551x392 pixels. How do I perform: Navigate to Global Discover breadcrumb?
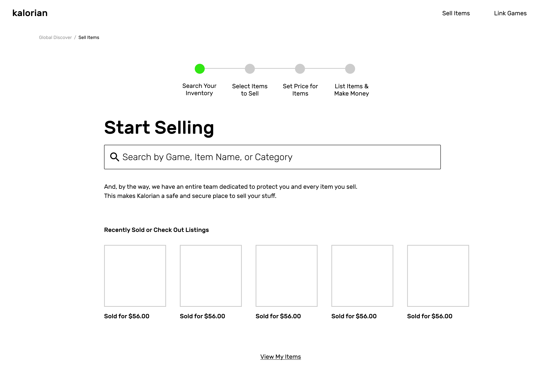click(x=55, y=37)
